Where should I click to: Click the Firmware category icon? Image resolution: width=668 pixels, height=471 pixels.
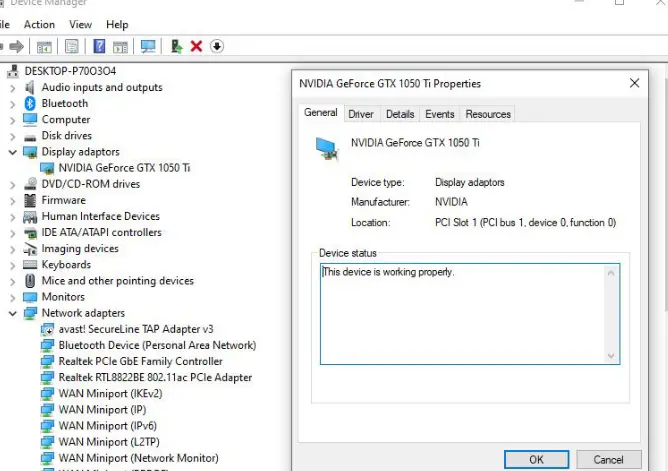click(30, 200)
